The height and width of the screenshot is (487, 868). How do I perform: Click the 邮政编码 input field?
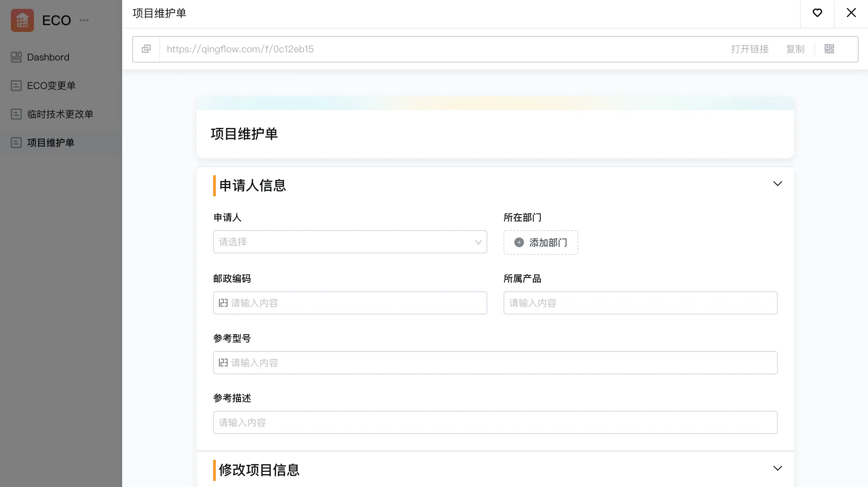pyautogui.click(x=350, y=303)
